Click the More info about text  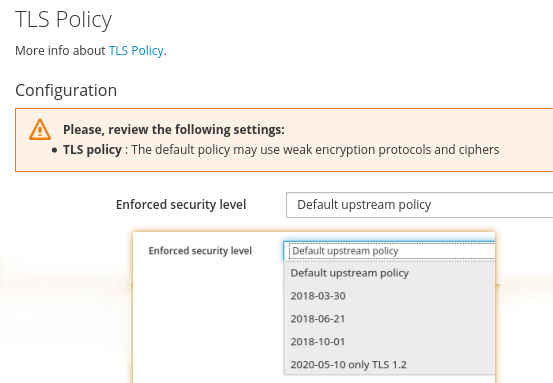[60, 51]
